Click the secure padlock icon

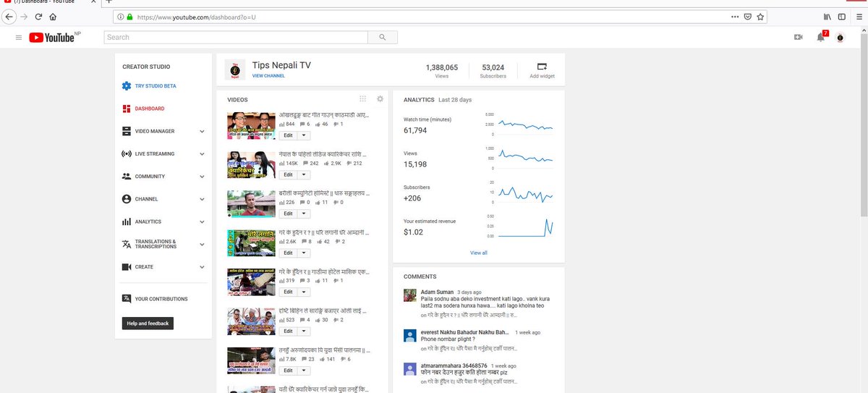point(129,16)
